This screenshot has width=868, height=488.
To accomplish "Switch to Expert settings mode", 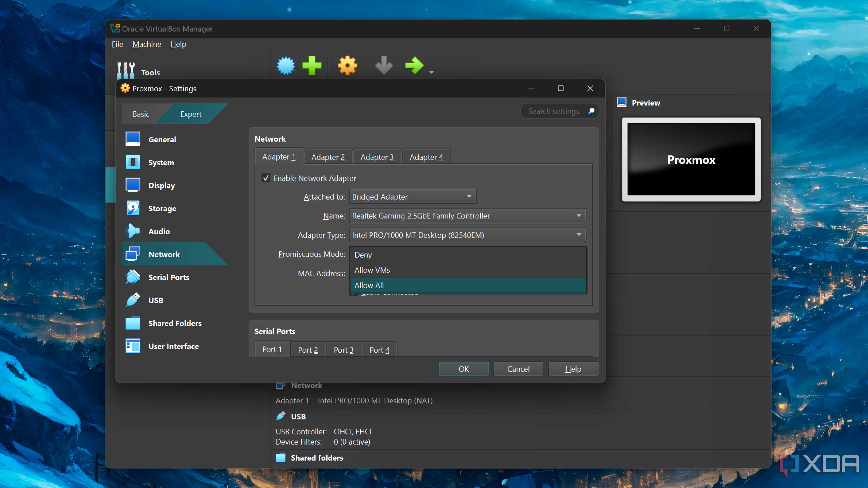I will tap(191, 114).
